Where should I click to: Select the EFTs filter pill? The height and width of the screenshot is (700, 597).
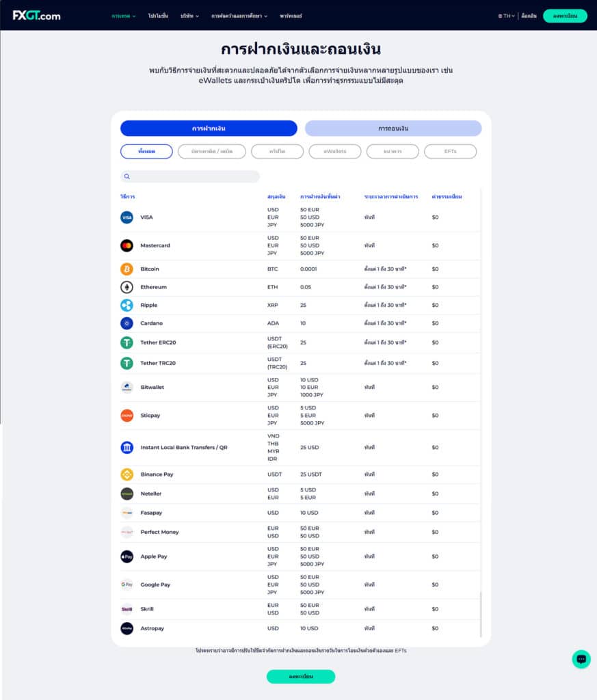tap(450, 151)
